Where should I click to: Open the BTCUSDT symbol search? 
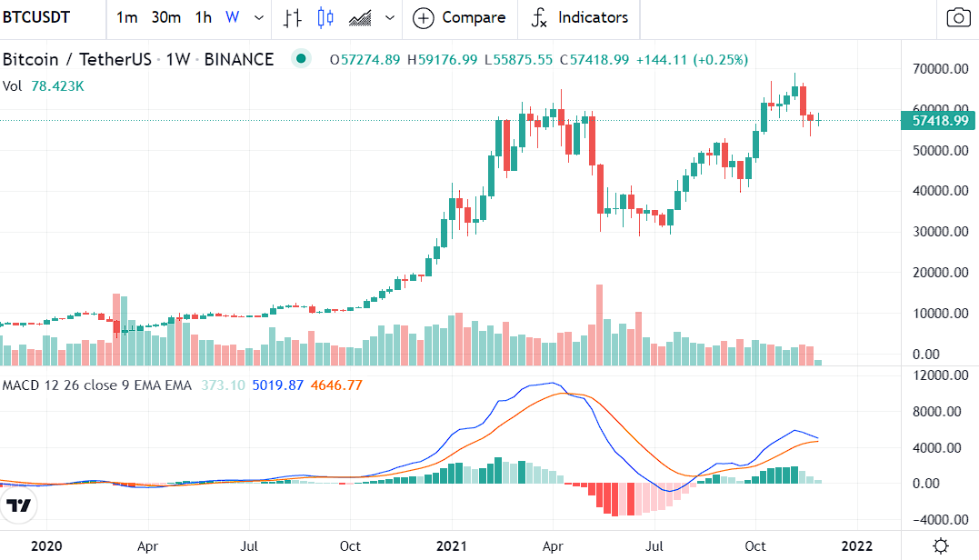(x=36, y=17)
